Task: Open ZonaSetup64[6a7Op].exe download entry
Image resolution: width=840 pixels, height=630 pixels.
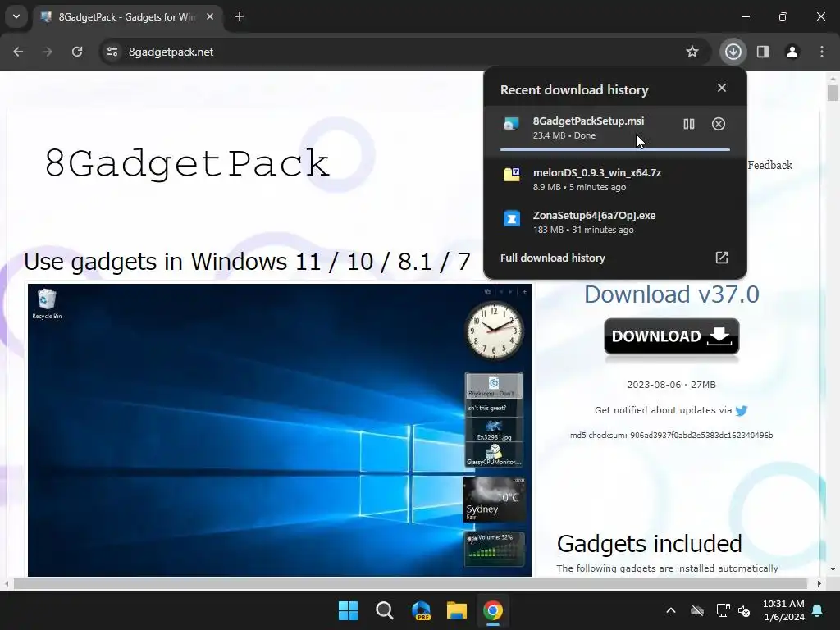Action: click(x=615, y=221)
